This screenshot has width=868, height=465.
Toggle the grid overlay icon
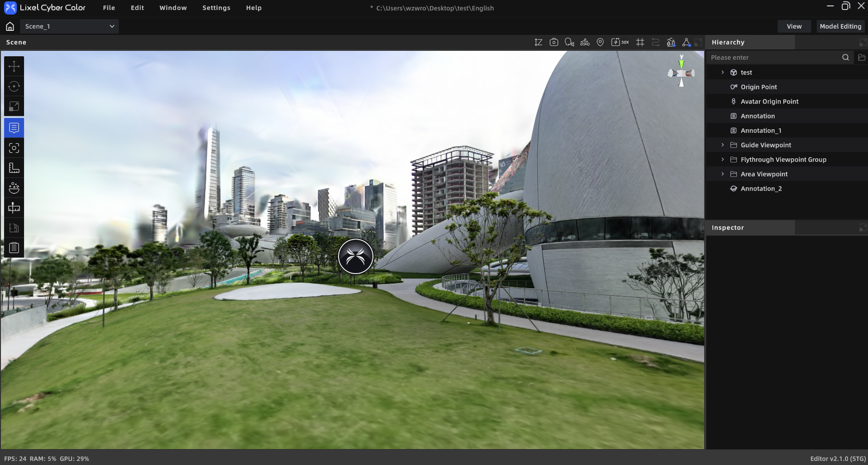(640, 42)
